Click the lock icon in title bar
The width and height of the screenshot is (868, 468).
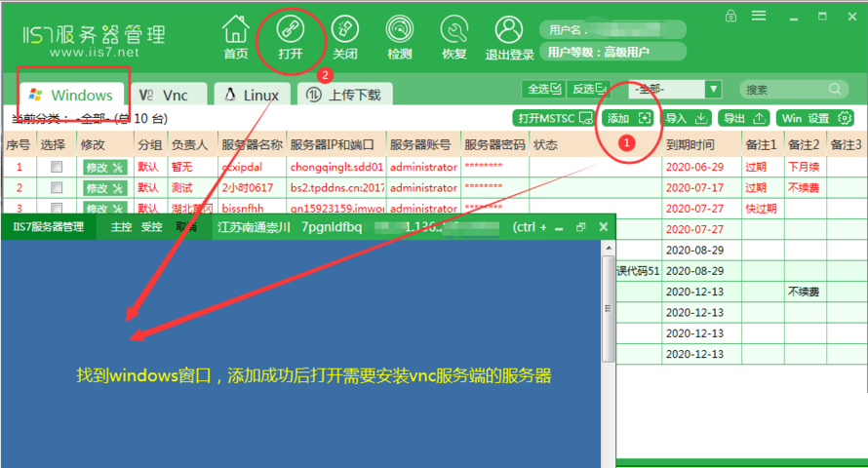[x=730, y=16]
